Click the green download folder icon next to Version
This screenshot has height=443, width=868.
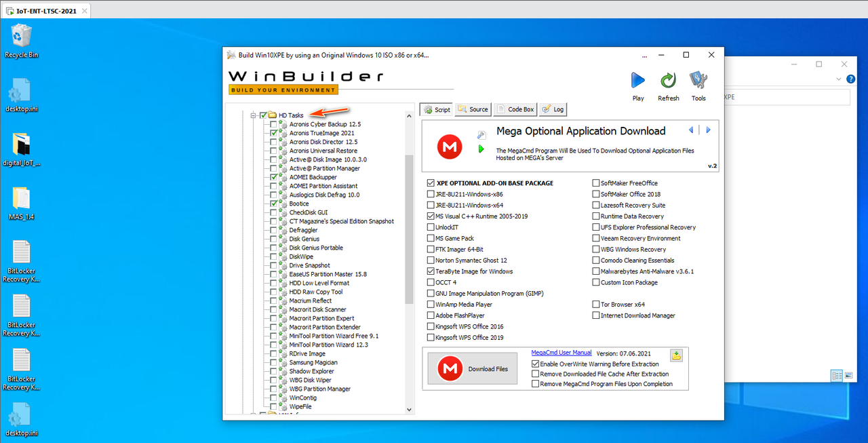676,355
